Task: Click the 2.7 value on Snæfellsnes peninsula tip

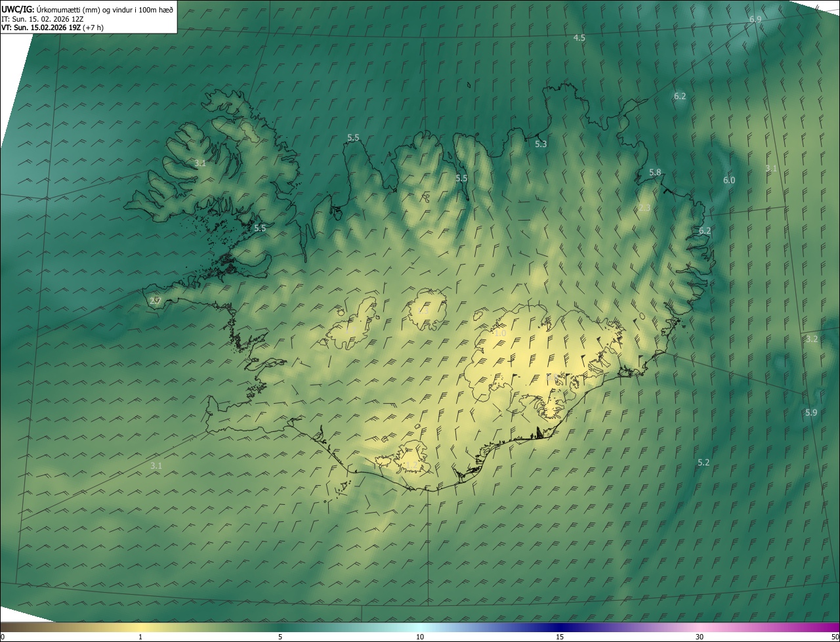Action: [x=155, y=301]
